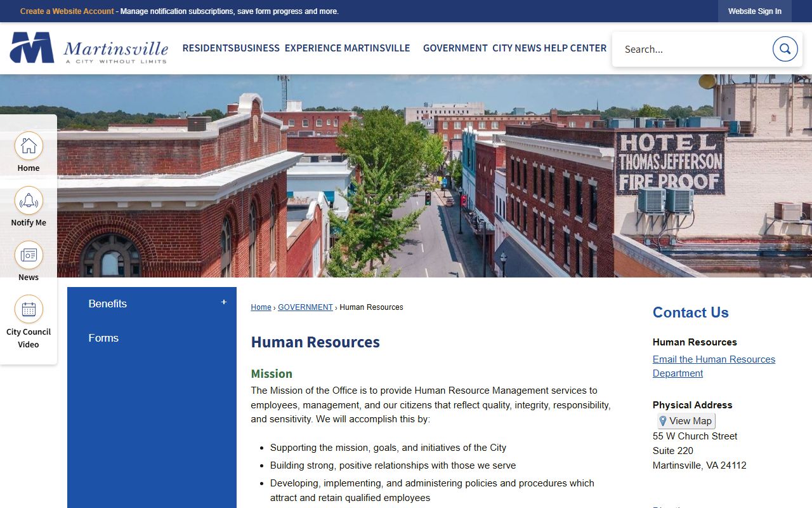Click the Notify Me bell icon

point(29,201)
